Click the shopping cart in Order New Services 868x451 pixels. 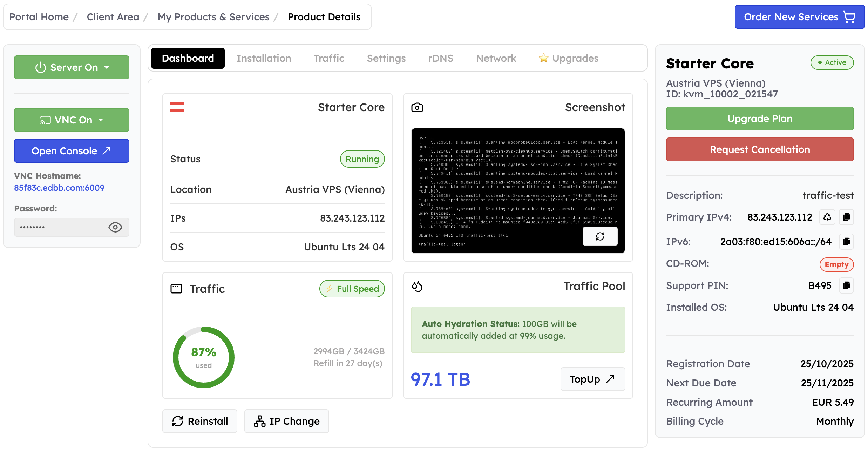(x=850, y=16)
